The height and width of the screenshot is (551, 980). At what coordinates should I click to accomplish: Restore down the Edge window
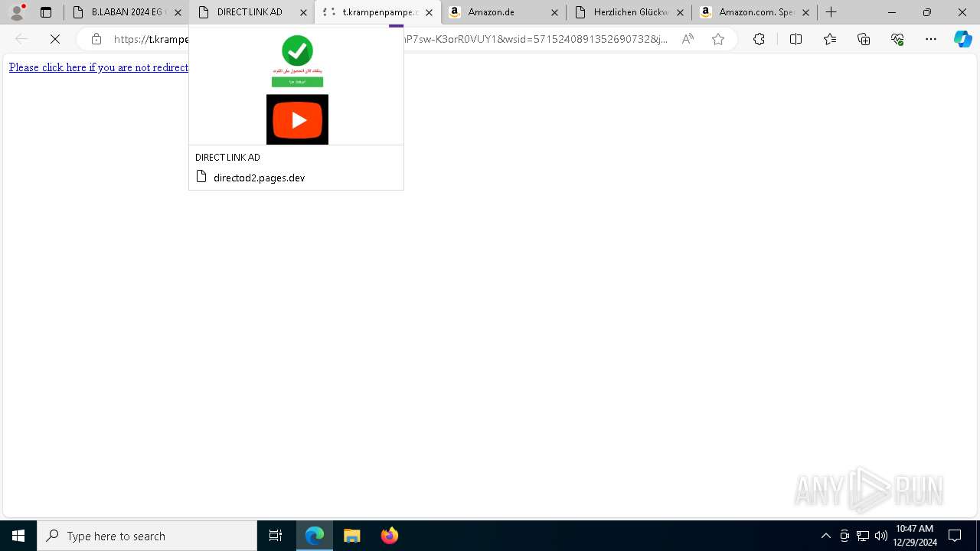tap(927, 12)
